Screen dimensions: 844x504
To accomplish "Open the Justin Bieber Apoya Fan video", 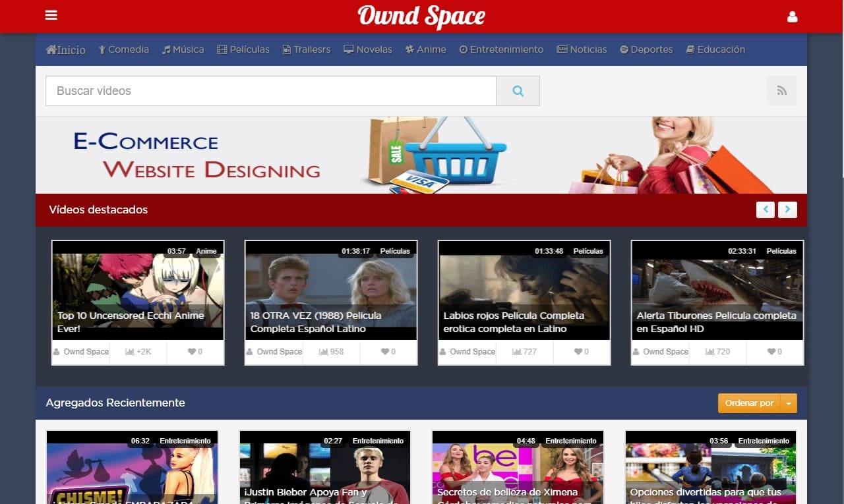I will [325, 468].
